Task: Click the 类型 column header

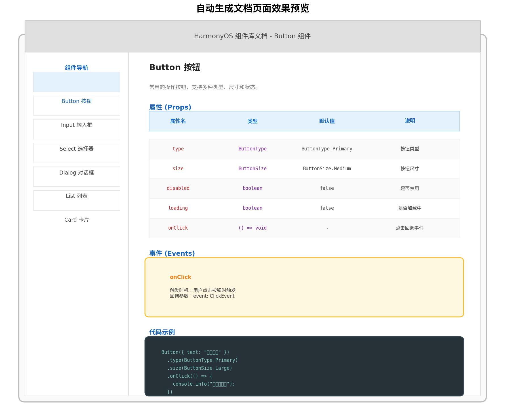Action: click(253, 121)
